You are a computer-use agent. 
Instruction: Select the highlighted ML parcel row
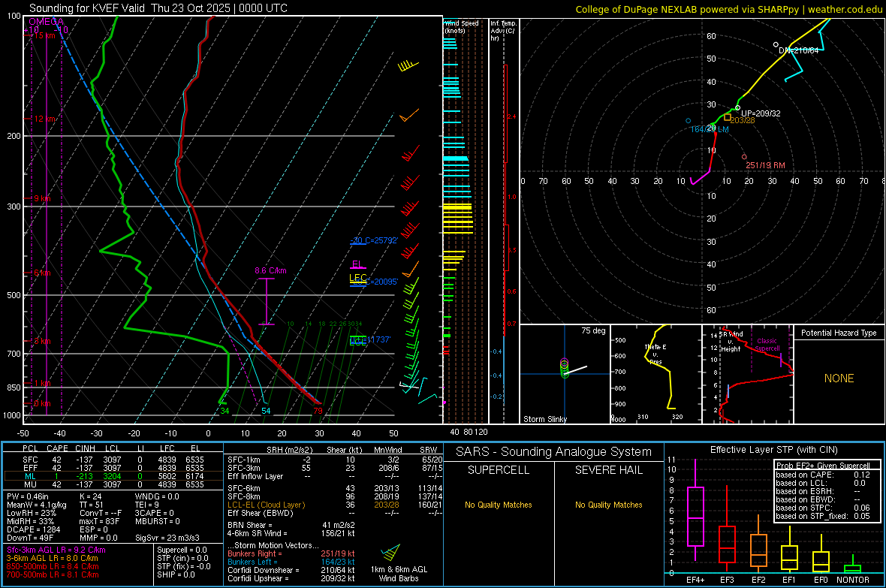[113, 476]
